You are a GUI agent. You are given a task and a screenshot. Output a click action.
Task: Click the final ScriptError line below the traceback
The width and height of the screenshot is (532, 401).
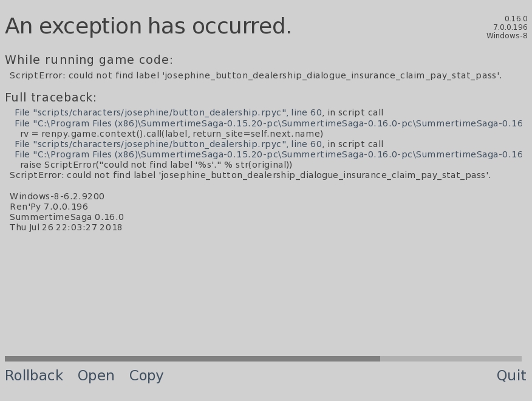coord(250,175)
